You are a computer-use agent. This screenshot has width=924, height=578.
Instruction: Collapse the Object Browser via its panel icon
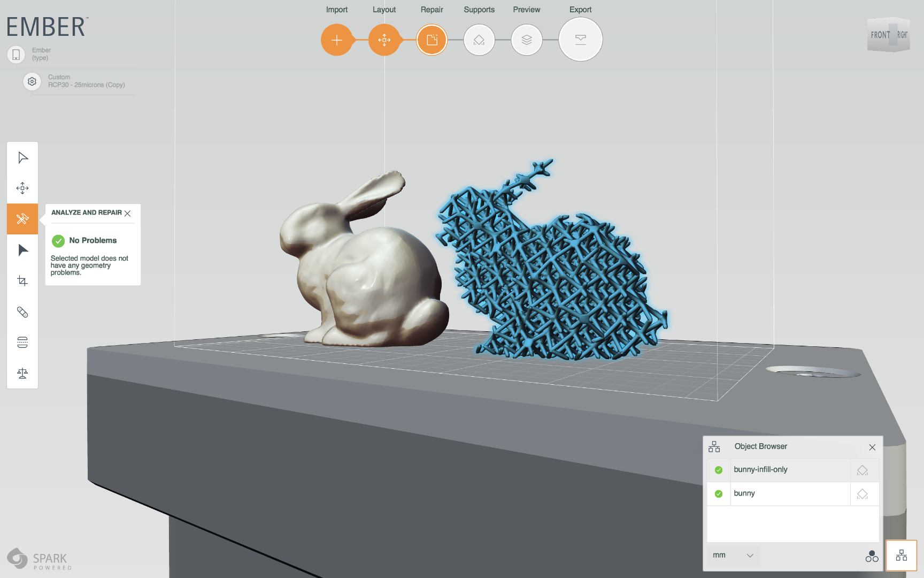coord(902,556)
